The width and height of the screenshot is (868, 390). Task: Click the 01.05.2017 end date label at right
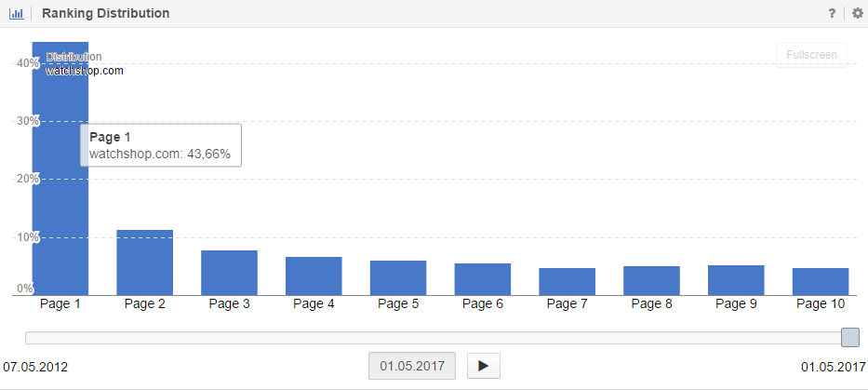[x=834, y=367]
